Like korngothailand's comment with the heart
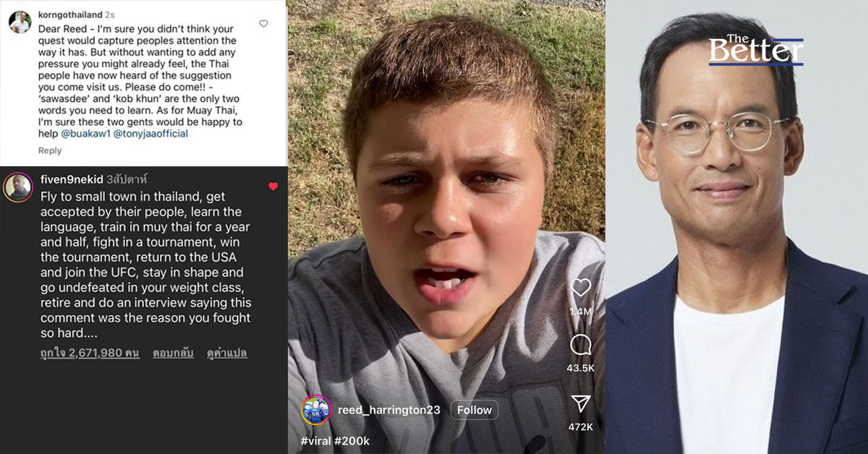The width and height of the screenshot is (868, 454). click(263, 24)
